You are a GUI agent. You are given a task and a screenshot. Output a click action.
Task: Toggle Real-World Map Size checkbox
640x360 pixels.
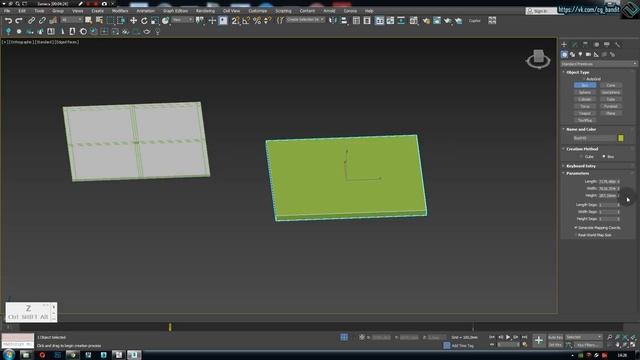tap(576, 235)
